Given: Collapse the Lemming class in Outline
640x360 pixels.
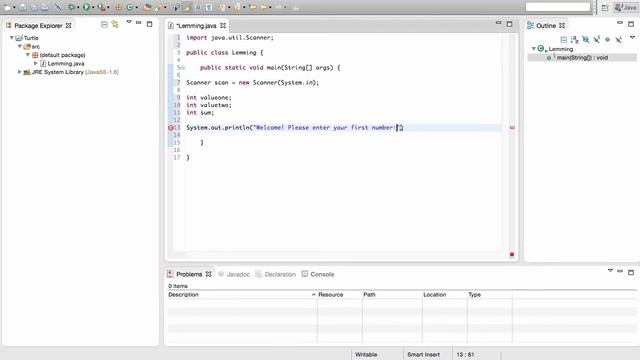Looking at the screenshot, I should tap(533, 49).
